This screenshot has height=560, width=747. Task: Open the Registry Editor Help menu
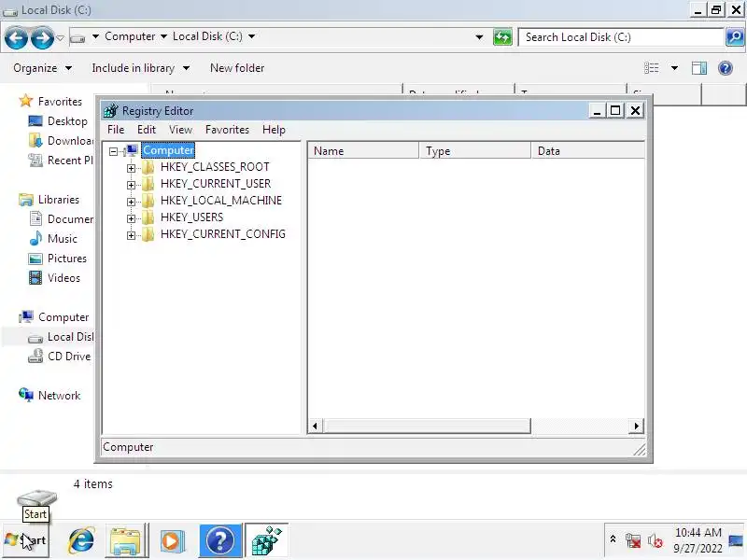(x=274, y=130)
